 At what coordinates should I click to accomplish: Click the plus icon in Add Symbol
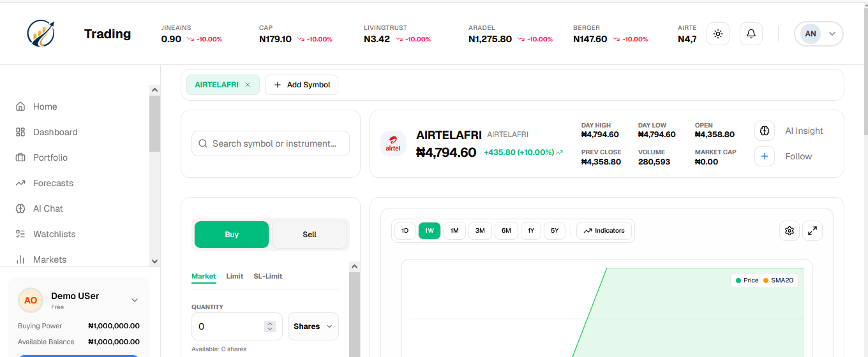278,85
